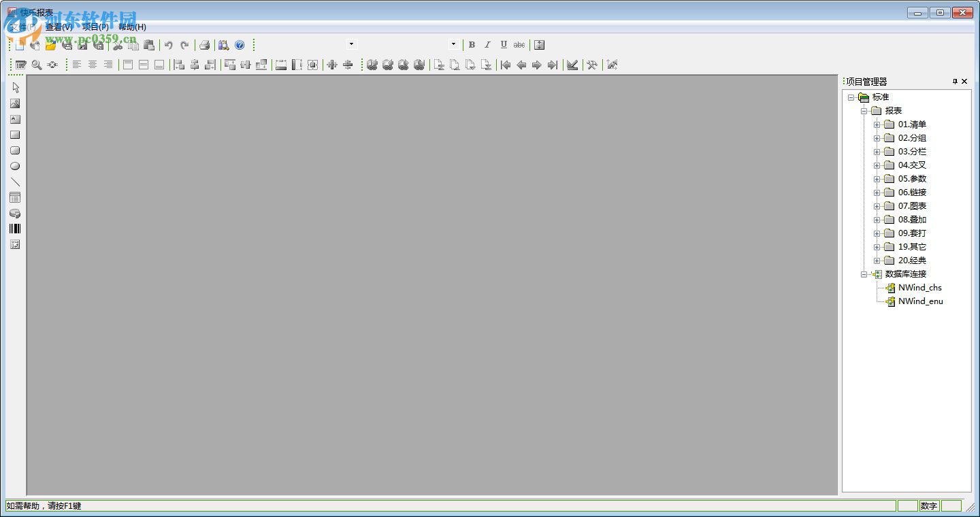
Task: Select the NWind_enu database connection
Action: pos(921,301)
